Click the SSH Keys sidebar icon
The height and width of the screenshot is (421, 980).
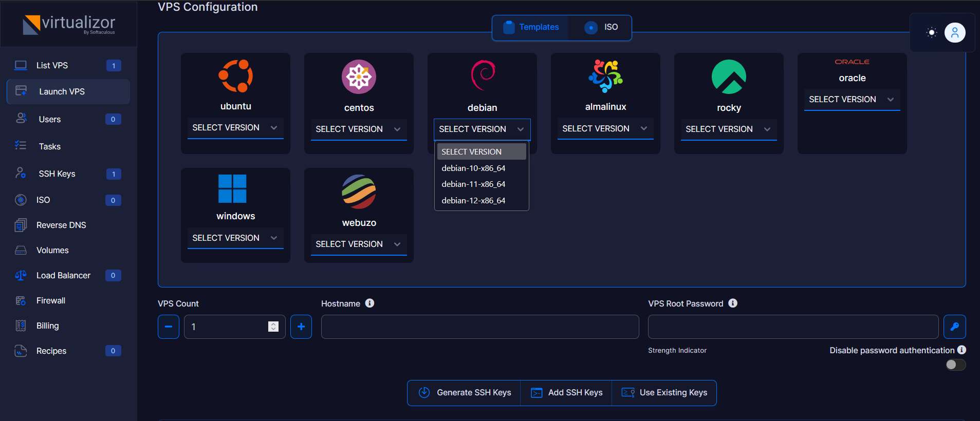pyautogui.click(x=21, y=173)
